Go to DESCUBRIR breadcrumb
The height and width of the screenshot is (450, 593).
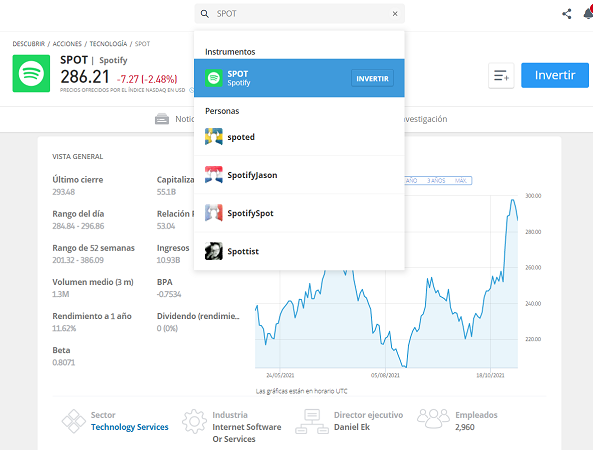(x=29, y=44)
